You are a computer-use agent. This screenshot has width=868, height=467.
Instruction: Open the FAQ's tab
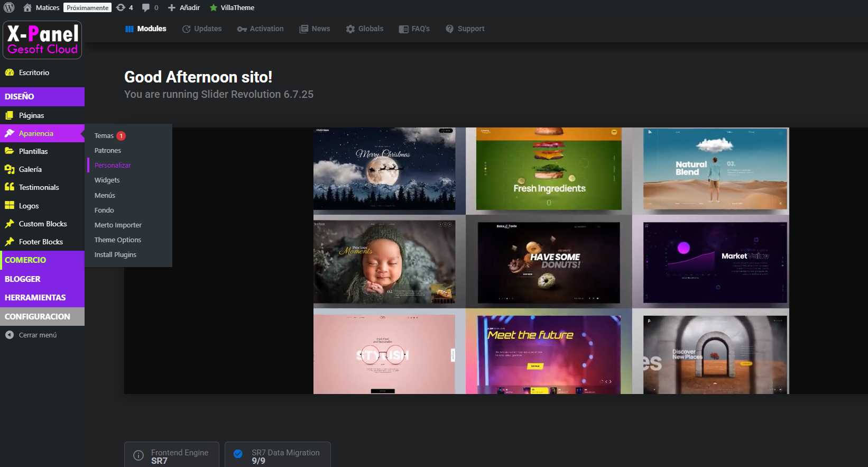(414, 29)
